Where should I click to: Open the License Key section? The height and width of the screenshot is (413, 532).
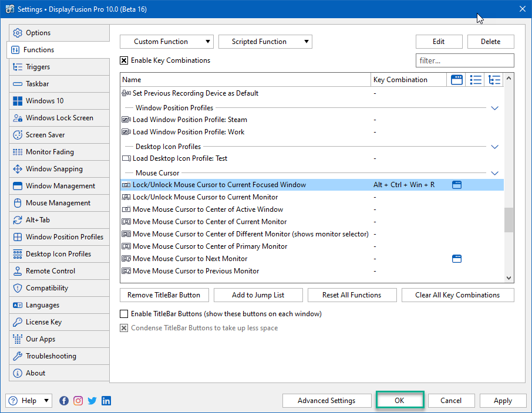tap(59, 322)
